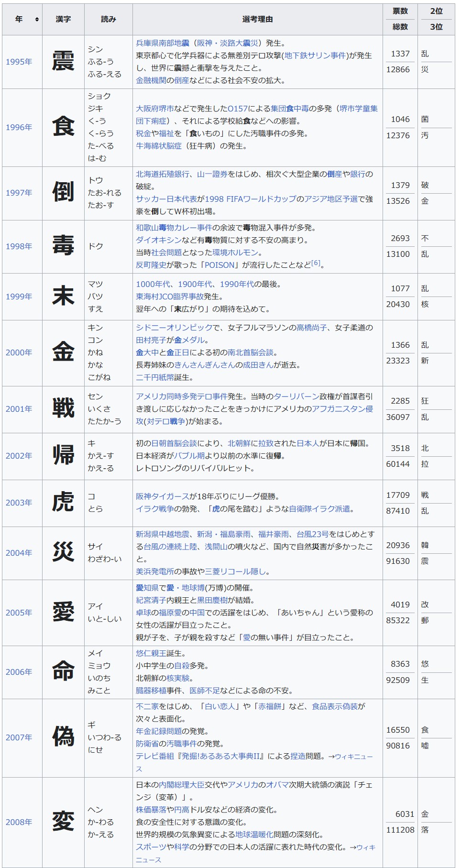The image size is (461, 868).
Task: Open the 2001年 year link
Action: coord(19,409)
